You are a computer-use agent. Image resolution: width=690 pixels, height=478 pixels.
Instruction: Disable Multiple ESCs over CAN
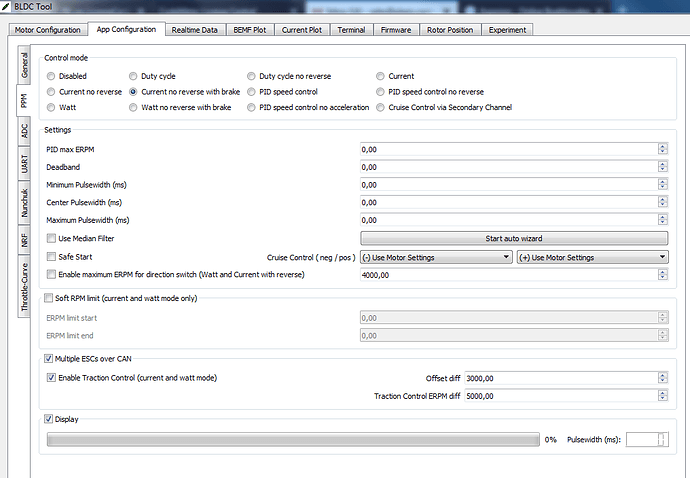49,358
